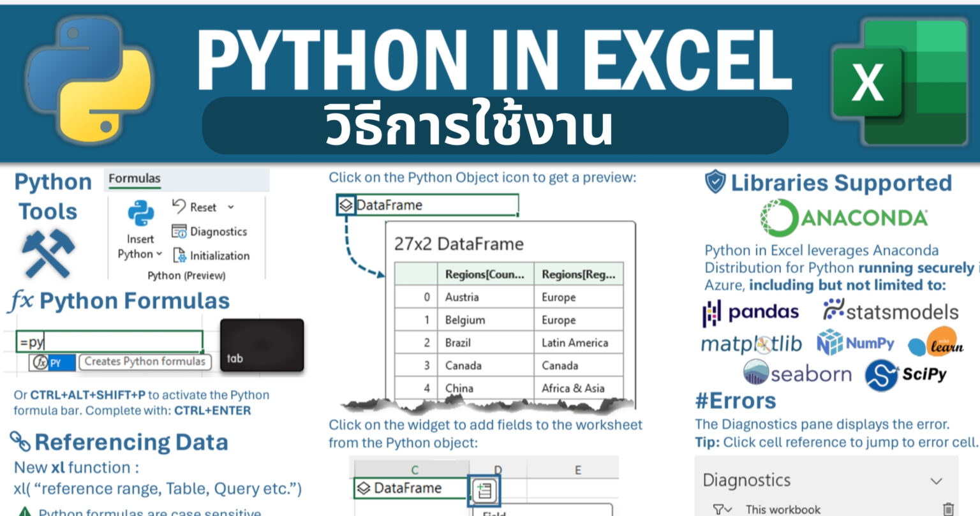Click the Reset button in Python group
Viewport: 980px width, 516px height.
(x=195, y=207)
